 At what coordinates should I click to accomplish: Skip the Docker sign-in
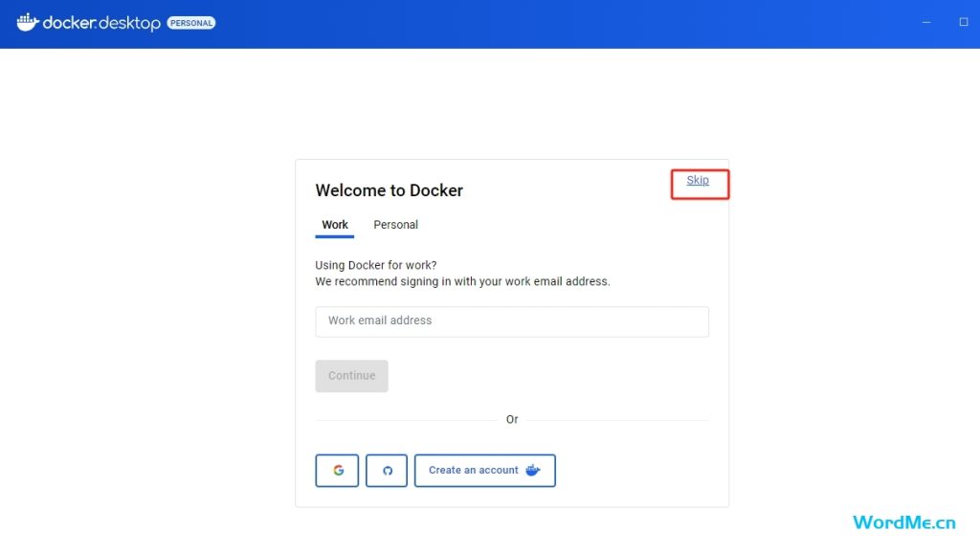click(x=698, y=181)
